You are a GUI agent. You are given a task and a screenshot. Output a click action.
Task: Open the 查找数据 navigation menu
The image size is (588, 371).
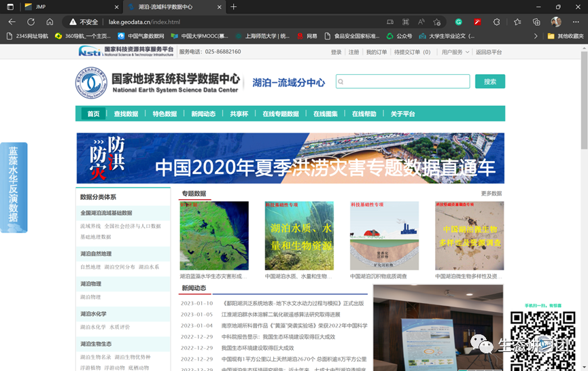click(x=126, y=113)
